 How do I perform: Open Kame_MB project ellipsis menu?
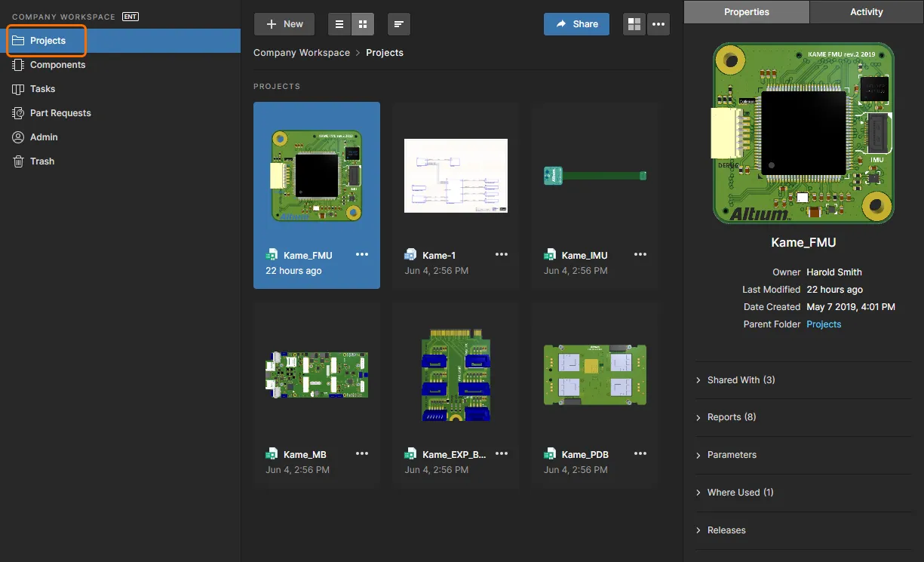tap(362, 454)
